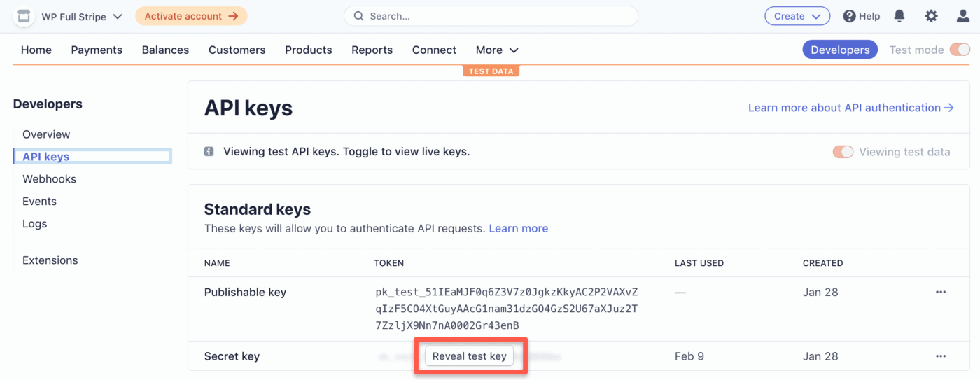Expand the More navigation menu

(497, 50)
